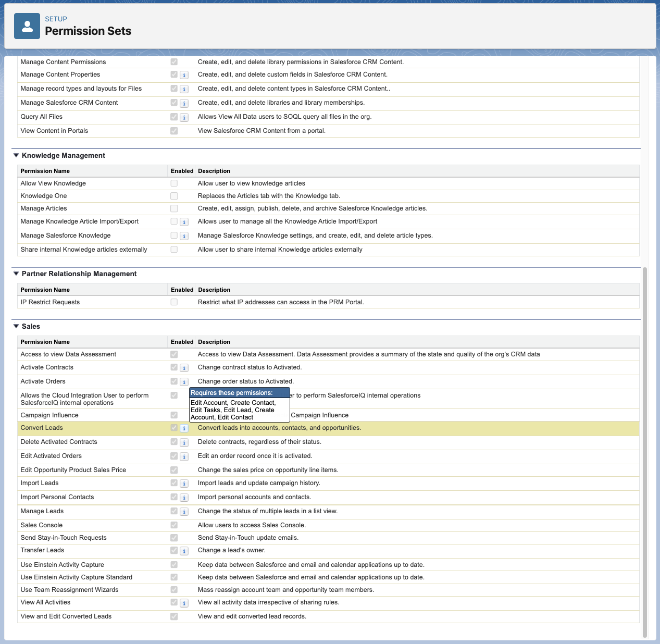The image size is (660, 644).
Task: Click Use Einstein Activity Capture Standard label
Action: click(x=77, y=577)
